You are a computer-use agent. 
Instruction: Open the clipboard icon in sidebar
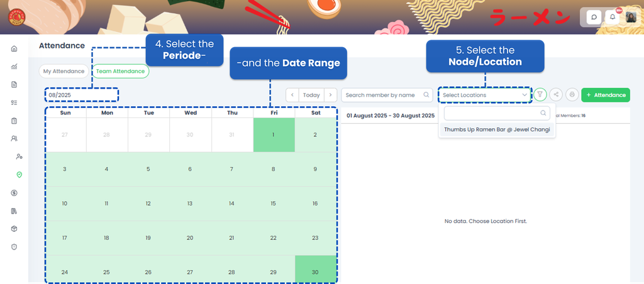pyautogui.click(x=14, y=121)
